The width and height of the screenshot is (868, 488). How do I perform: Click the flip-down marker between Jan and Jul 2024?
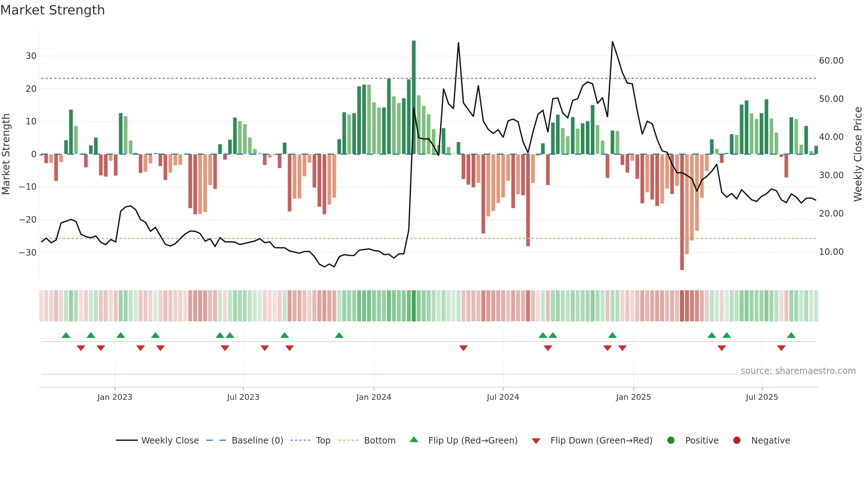click(463, 348)
